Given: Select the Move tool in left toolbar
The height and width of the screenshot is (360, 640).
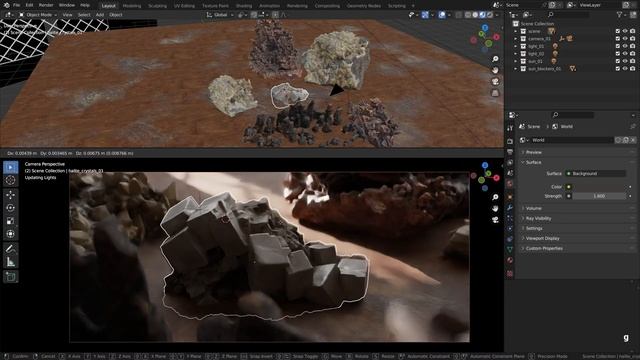Looking at the screenshot, I should click(11, 195).
